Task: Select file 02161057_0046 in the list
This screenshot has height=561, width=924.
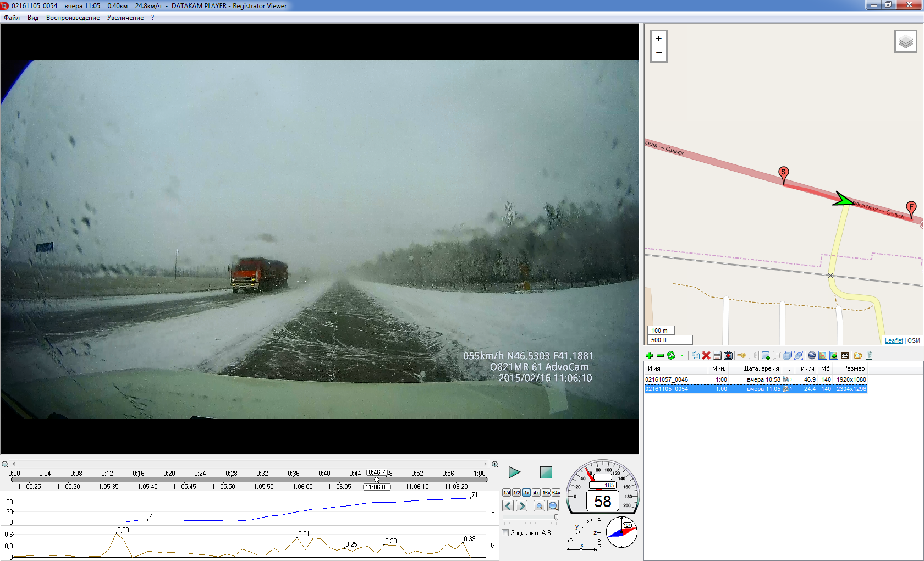Action: (667, 380)
